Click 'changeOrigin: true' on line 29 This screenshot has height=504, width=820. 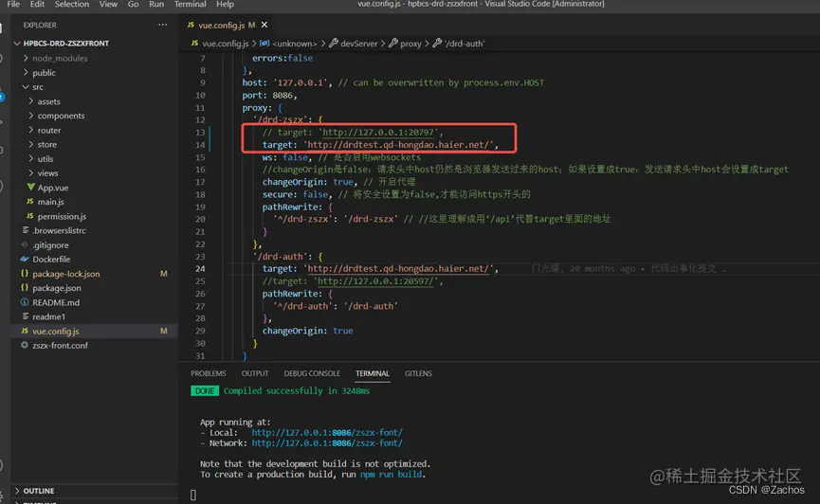coord(307,331)
